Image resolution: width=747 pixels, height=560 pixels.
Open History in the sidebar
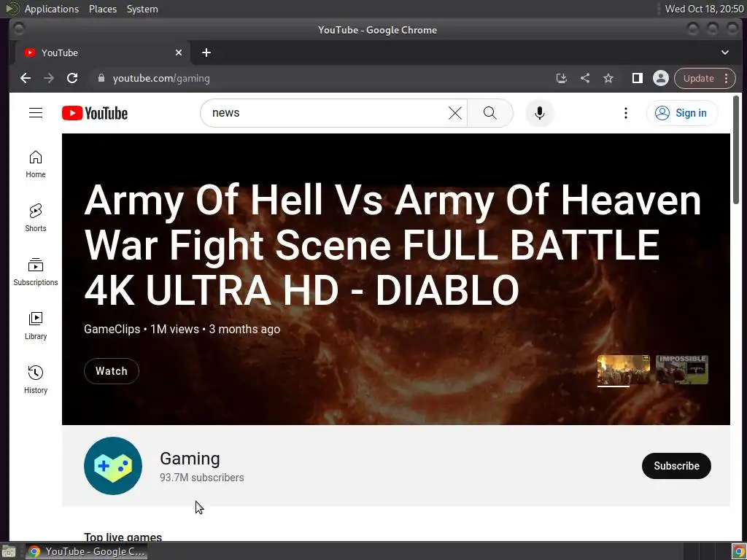36,379
